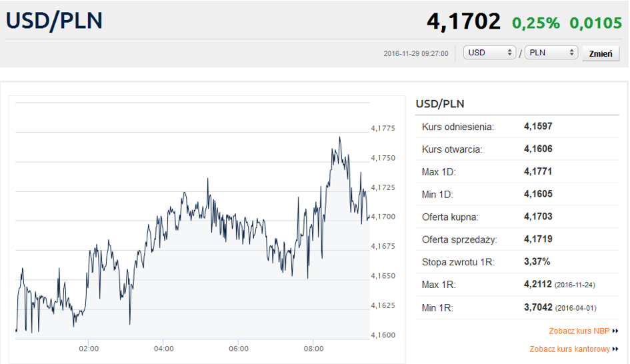Click the Kurs odniesienia label
Screen dimensions: 630x364
(x=457, y=127)
